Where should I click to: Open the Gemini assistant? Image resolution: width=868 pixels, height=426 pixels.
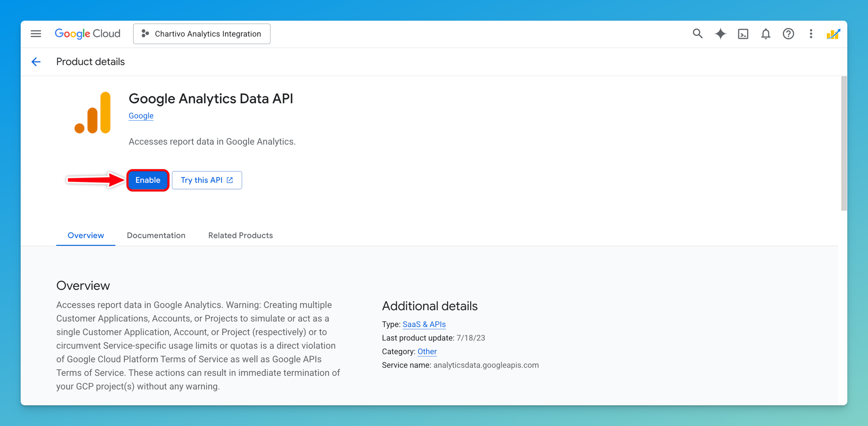(x=720, y=34)
